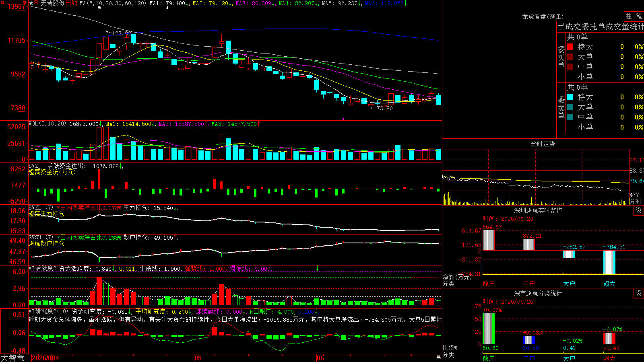Click the MA(5,10,20,30,60,120) indicator parameters
Screen dimensions: 644x362
click(x=113, y=3)
